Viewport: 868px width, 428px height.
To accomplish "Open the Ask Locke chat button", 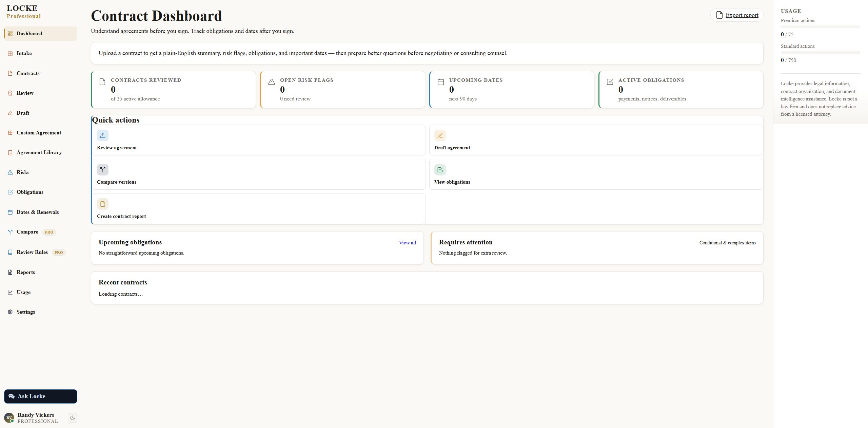I will (41, 396).
